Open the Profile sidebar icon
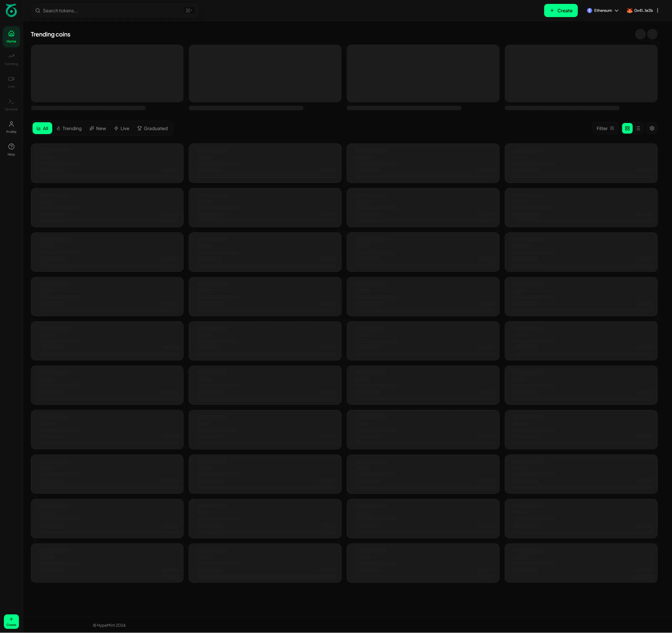The width and height of the screenshot is (672, 633). [11, 127]
